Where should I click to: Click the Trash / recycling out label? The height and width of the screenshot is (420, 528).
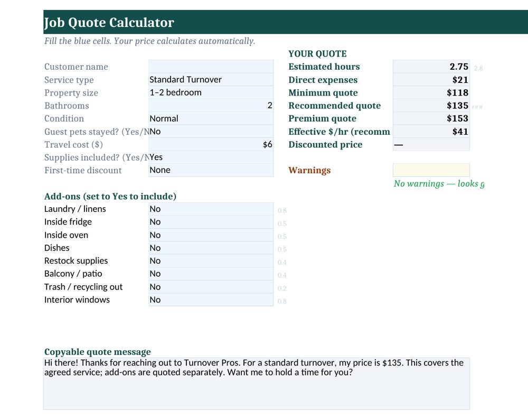click(83, 287)
